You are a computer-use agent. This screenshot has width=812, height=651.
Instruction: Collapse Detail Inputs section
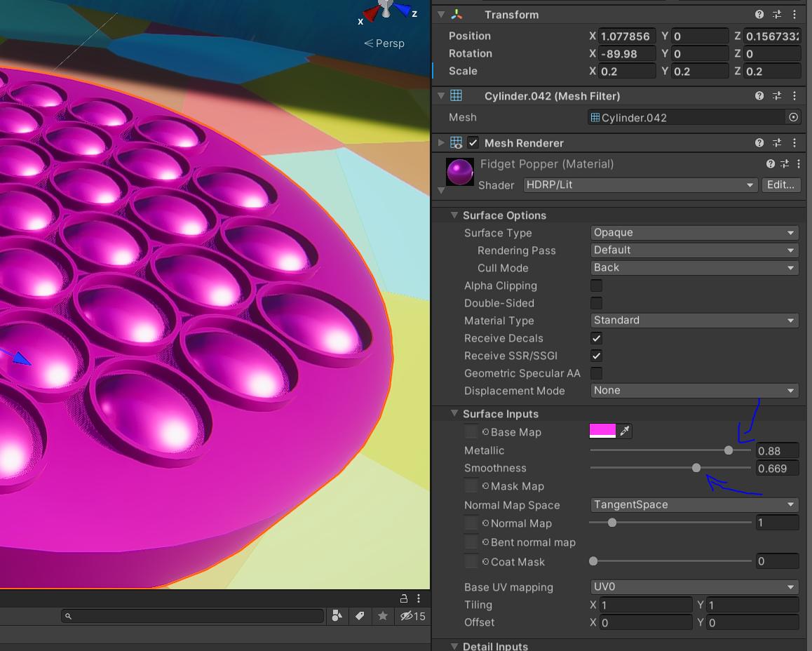click(454, 646)
